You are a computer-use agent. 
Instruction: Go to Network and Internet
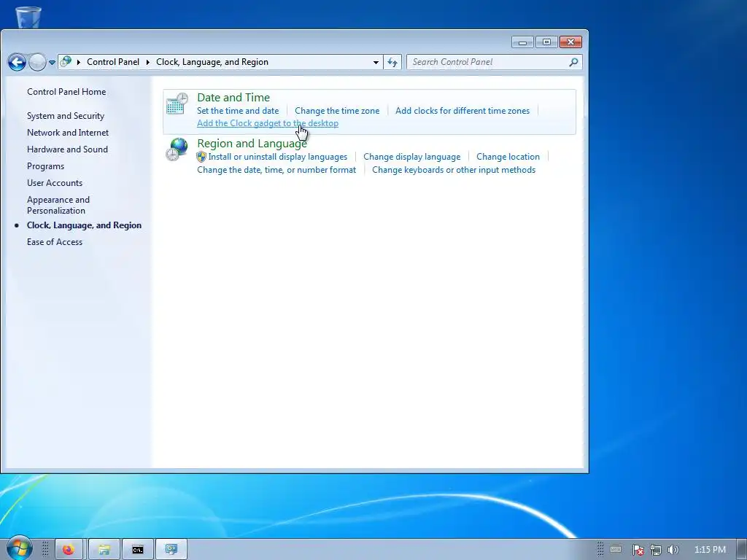tap(68, 133)
